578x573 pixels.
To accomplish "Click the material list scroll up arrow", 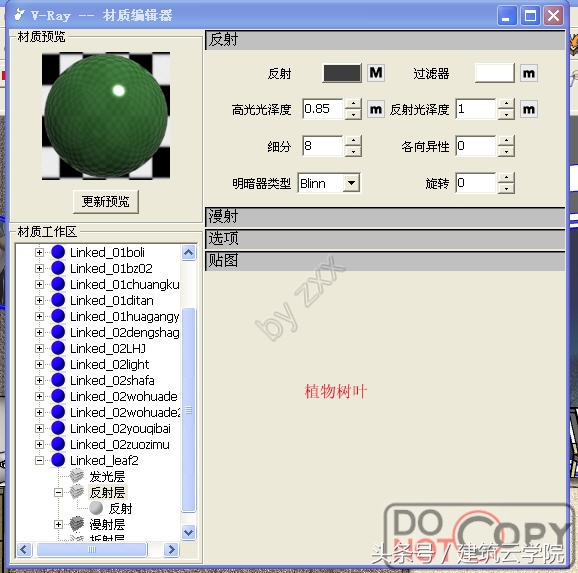I will click(x=189, y=253).
